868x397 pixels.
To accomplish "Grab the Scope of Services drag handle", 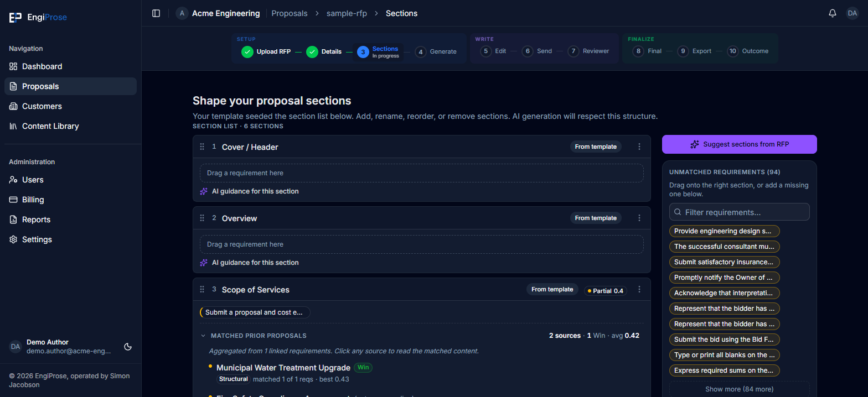I will [202, 290].
